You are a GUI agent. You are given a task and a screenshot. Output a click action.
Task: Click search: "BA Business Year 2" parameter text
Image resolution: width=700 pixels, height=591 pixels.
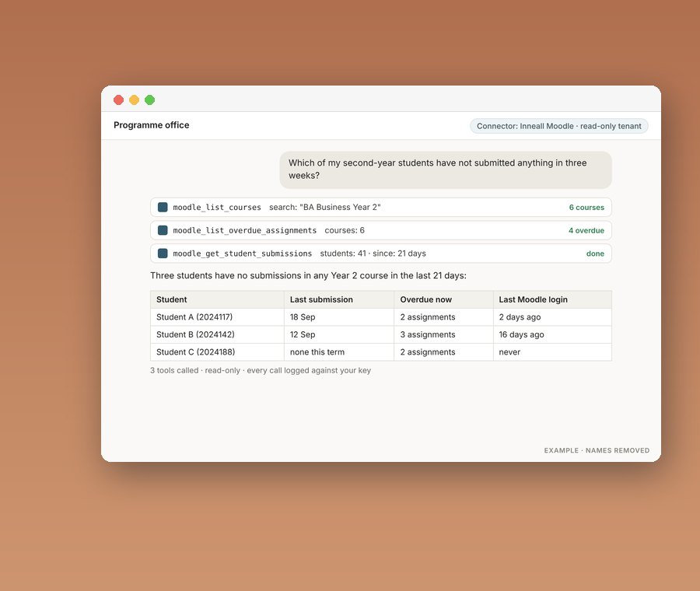tap(324, 207)
